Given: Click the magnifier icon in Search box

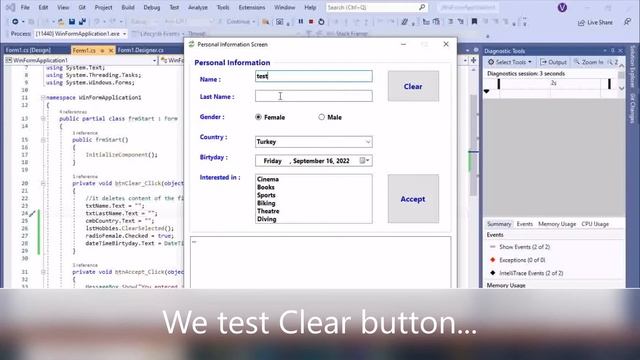Looking at the screenshot, I should tap(422, 7).
